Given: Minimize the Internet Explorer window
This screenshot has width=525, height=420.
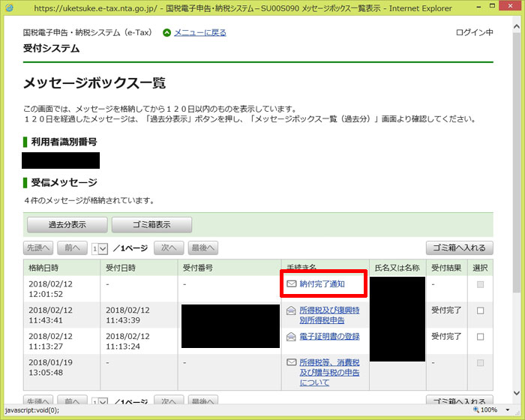Looking at the screenshot, I should click(479, 6).
